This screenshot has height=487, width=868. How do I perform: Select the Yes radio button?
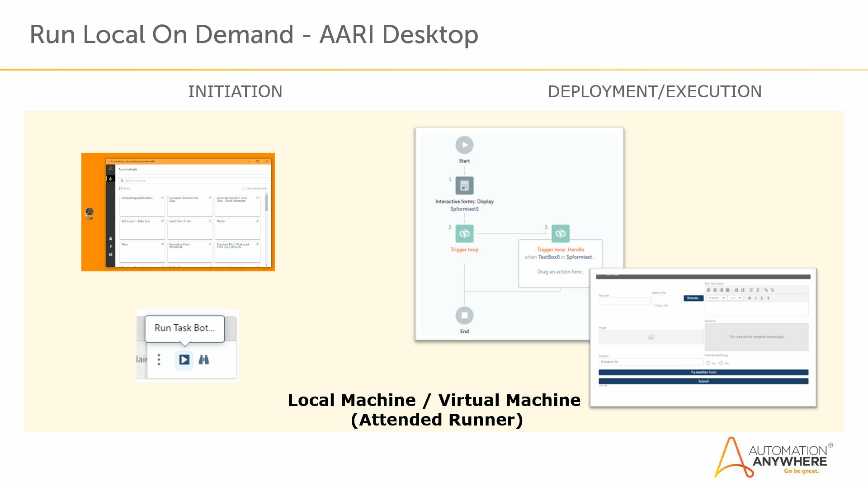point(708,363)
